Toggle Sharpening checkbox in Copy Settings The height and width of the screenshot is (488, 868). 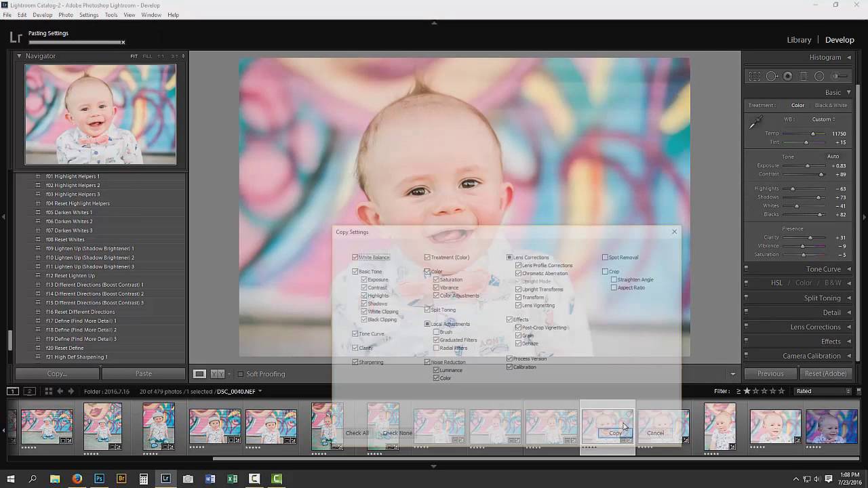point(355,362)
